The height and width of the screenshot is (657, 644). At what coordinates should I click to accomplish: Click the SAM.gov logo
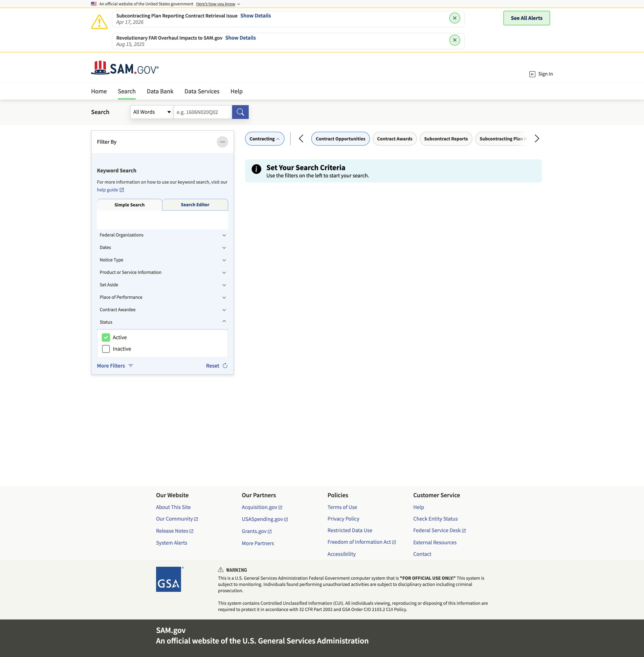tap(125, 68)
